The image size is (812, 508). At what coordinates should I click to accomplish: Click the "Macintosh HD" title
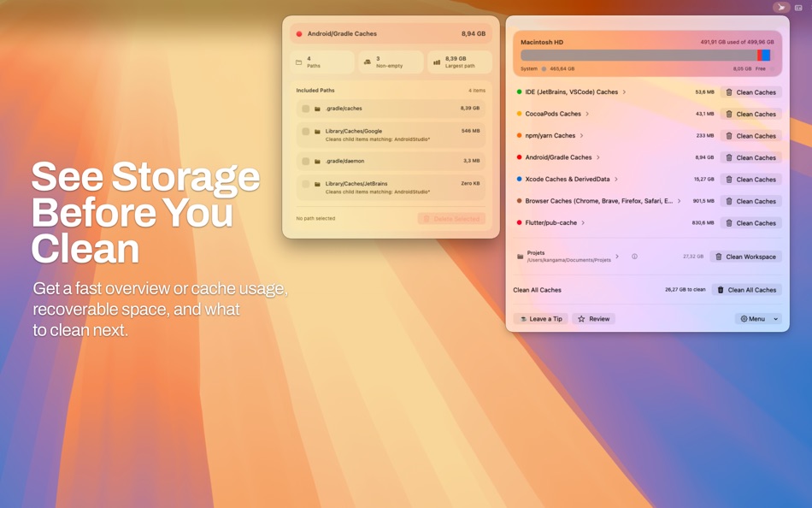[542, 42]
